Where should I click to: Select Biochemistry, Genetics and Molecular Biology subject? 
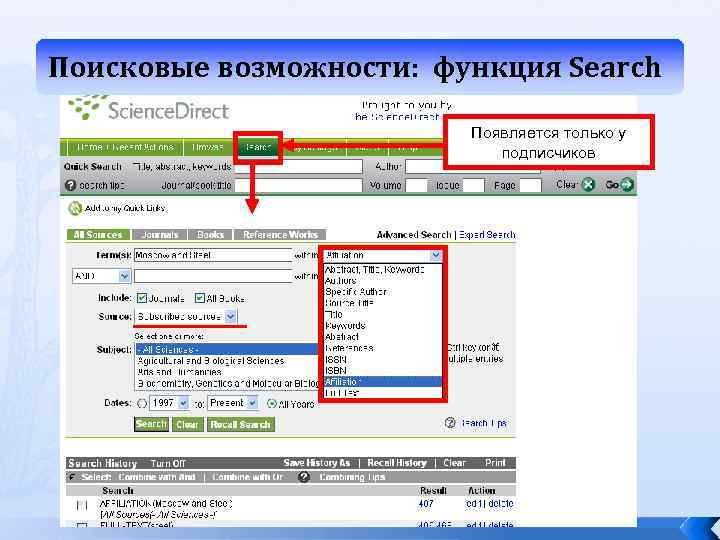click(x=228, y=383)
